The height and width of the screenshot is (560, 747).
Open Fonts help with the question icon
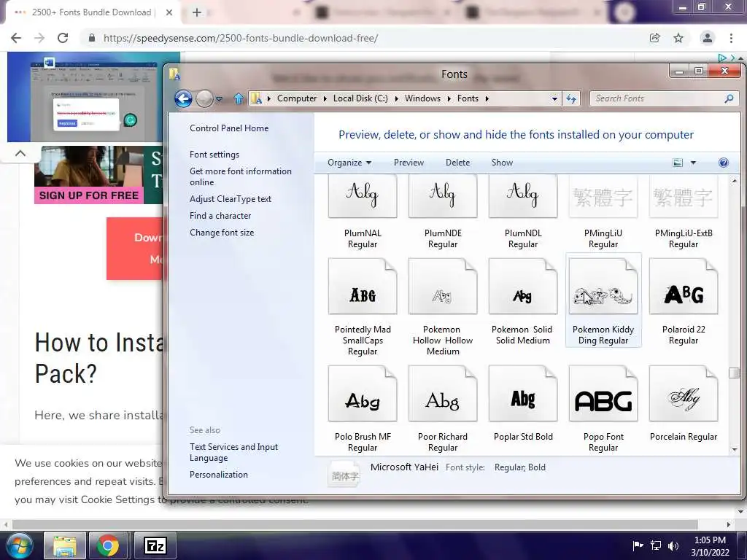point(723,163)
